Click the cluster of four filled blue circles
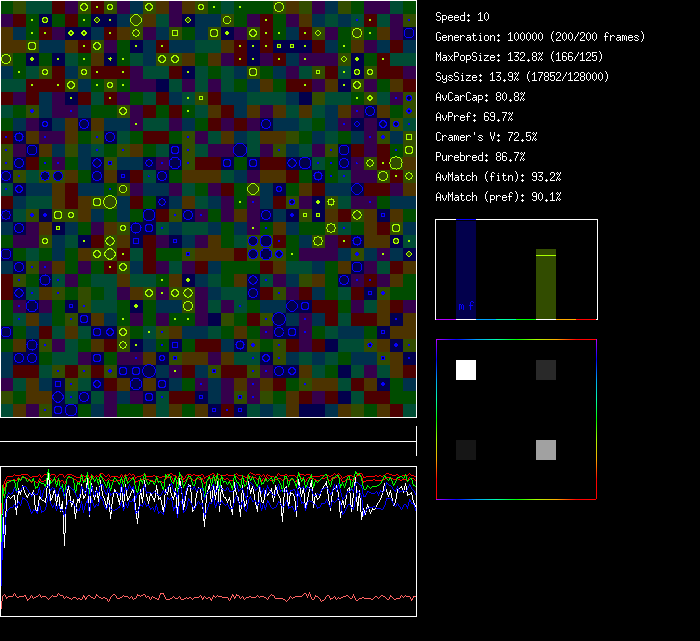The height and width of the screenshot is (641, 700). [x=259, y=247]
